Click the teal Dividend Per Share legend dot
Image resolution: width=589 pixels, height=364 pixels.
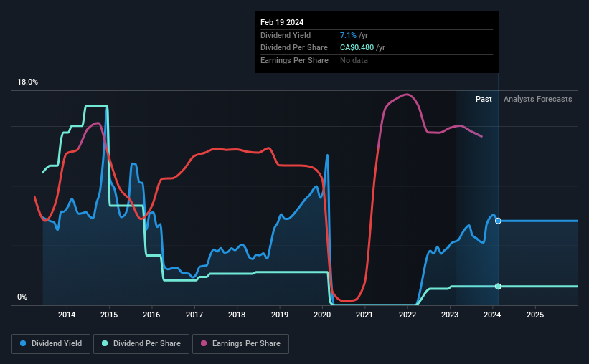click(105, 343)
